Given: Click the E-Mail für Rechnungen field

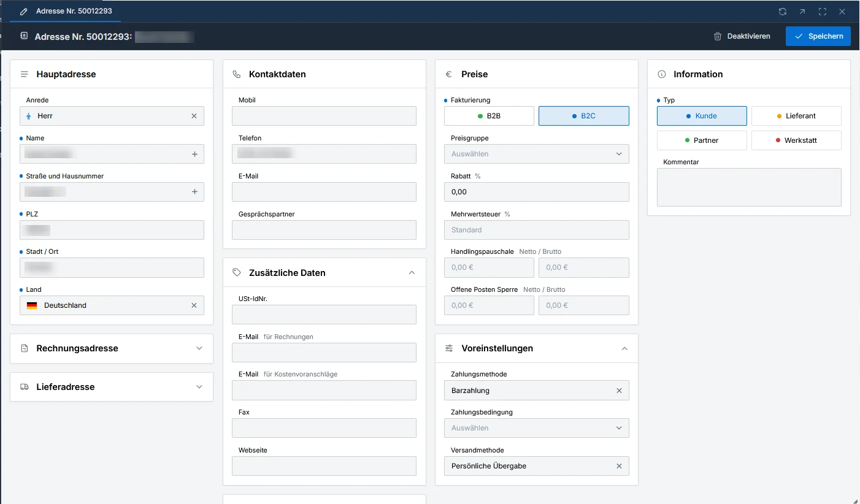Looking at the screenshot, I should coord(324,353).
